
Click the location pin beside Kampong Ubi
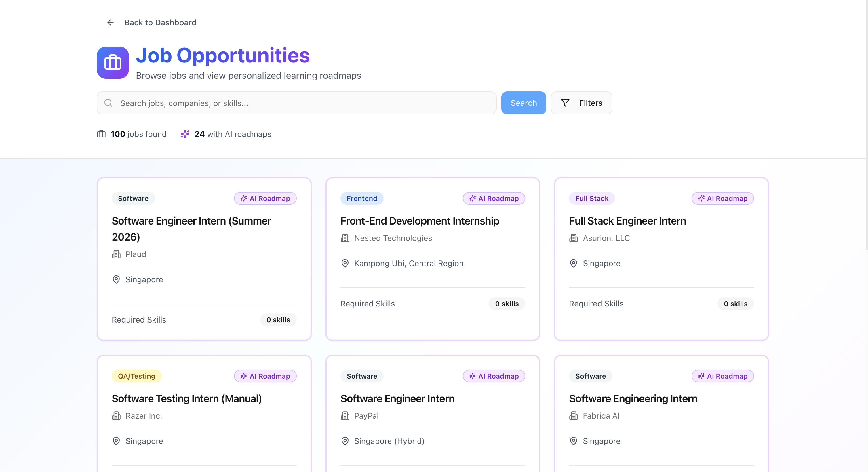pyautogui.click(x=345, y=263)
